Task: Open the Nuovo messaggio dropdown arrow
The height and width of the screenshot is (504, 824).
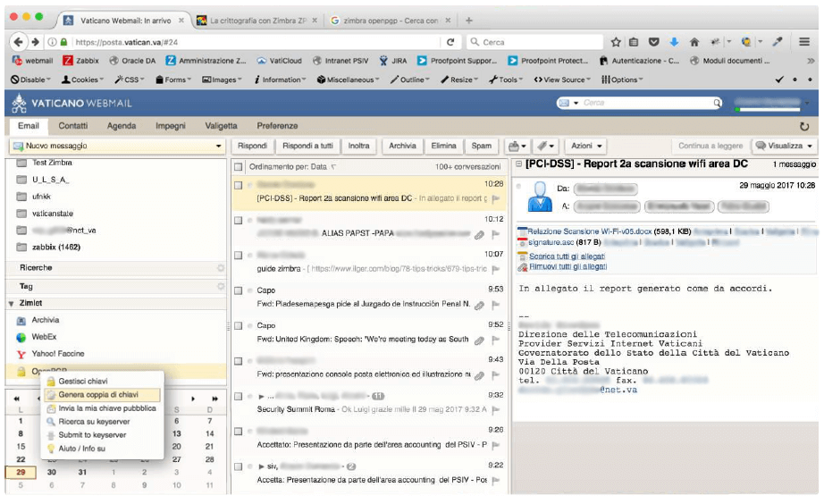Action: [218, 146]
